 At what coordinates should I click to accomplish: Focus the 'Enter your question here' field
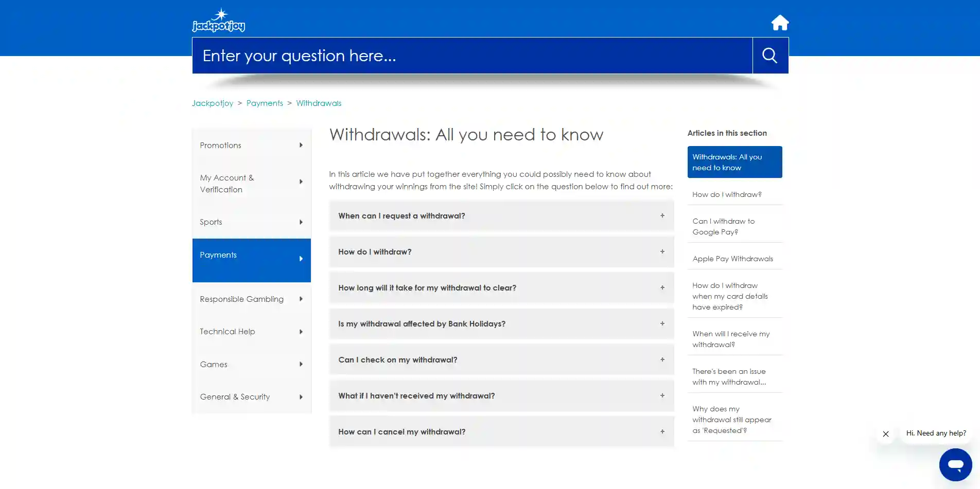click(472, 56)
